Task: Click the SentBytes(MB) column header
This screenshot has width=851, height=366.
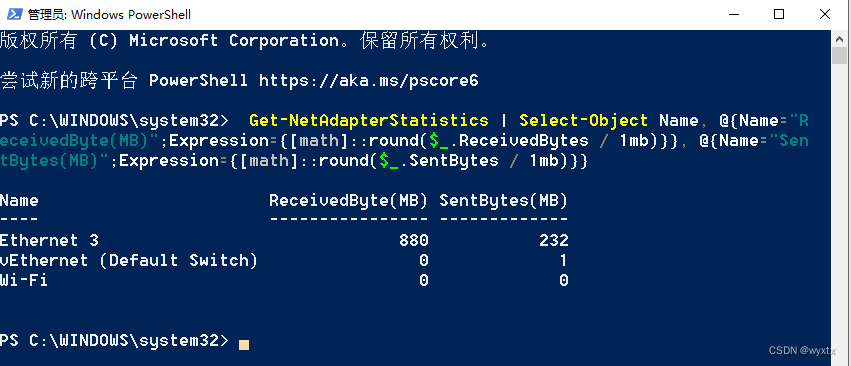Action: 504,200
